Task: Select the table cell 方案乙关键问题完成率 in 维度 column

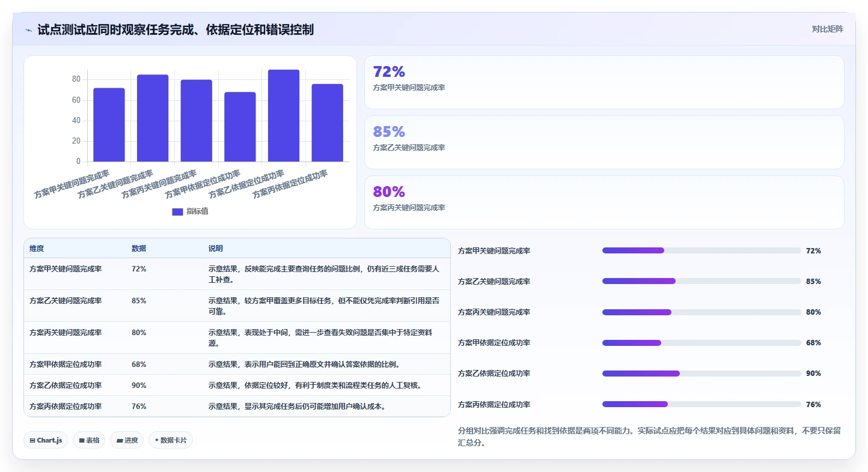Action: 66,301
